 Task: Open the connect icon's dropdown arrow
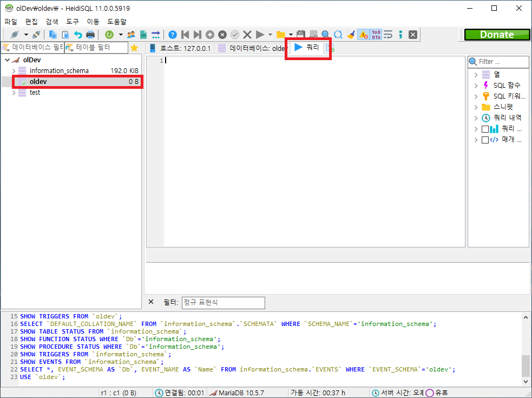[x=26, y=35]
